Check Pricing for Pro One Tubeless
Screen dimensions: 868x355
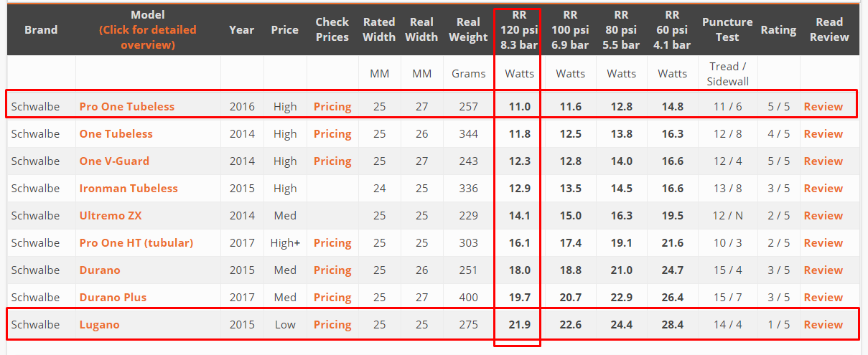click(x=332, y=106)
